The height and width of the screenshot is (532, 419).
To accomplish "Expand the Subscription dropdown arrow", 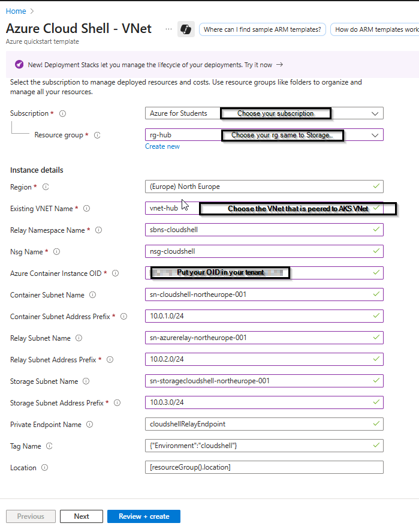I will pyautogui.click(x=375, y=114).
